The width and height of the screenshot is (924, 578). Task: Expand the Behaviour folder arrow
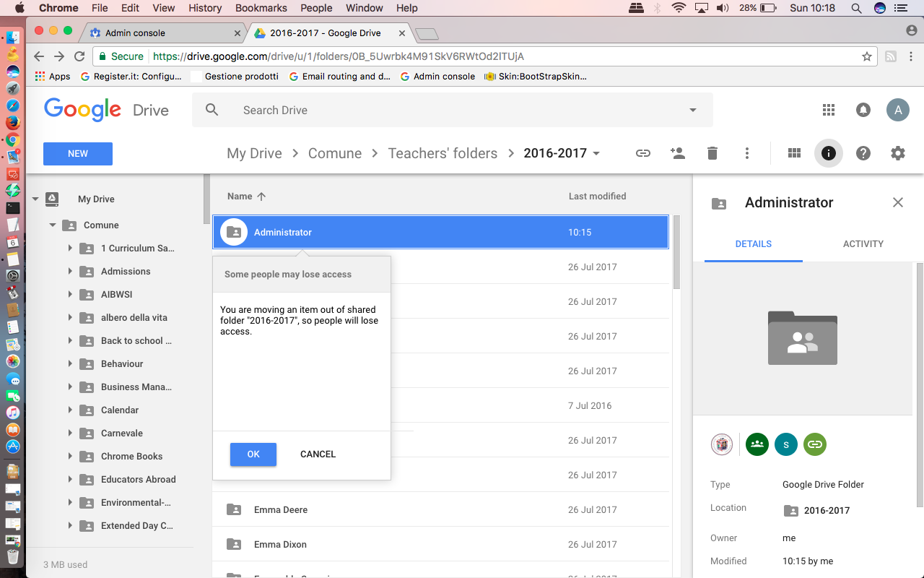click(x=70, y=364)
